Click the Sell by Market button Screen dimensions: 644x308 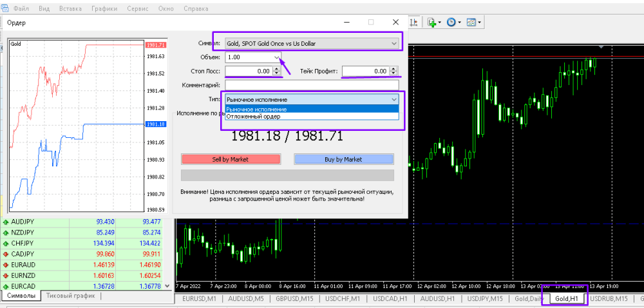(231, 159)
